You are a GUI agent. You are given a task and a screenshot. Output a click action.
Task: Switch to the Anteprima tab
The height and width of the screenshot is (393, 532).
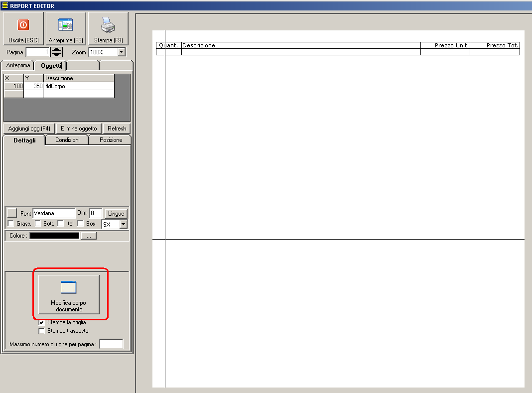tap(18, 65)
